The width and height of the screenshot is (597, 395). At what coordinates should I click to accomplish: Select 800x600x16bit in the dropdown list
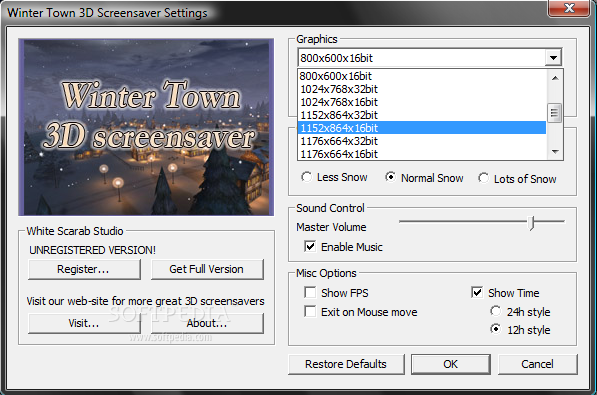422,76
